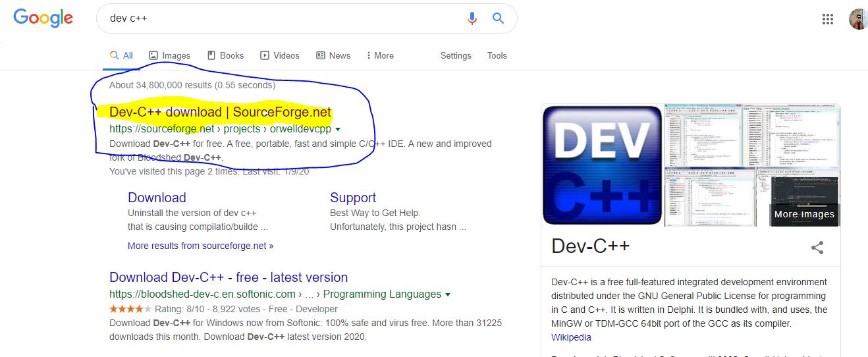Switch to the News tab
Viewport: 868px width, 357px height.
[x=333, y=56]
